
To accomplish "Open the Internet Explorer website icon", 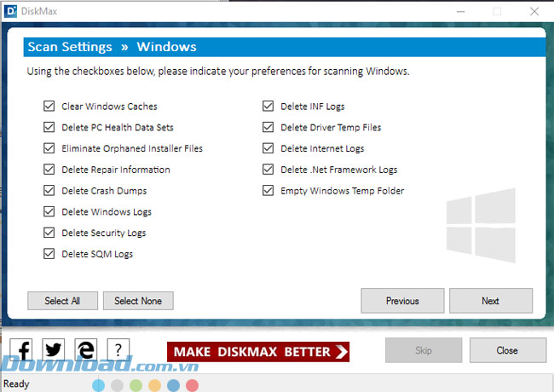I will click(86, 349).
